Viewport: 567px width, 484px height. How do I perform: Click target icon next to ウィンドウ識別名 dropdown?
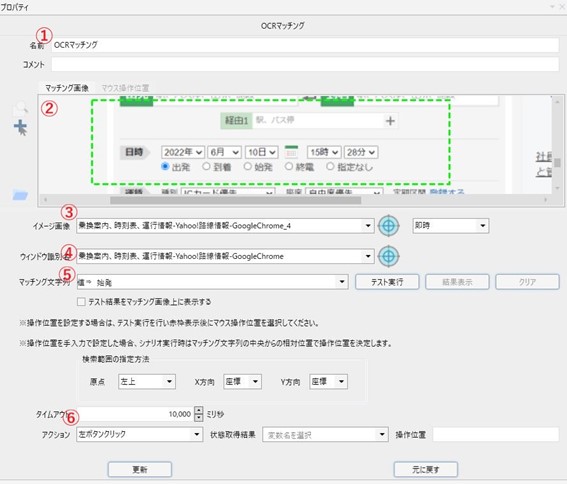(389, 256)
